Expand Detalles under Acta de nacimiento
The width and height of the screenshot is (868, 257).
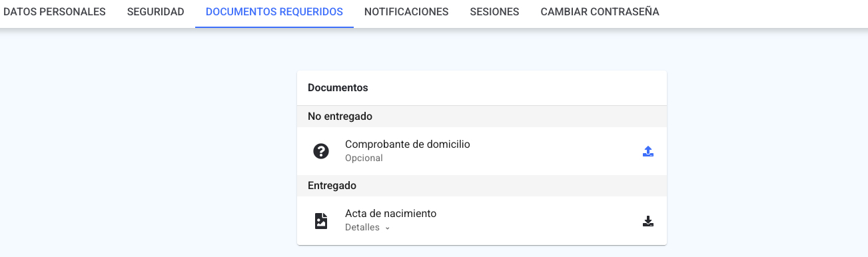point(368,228)
